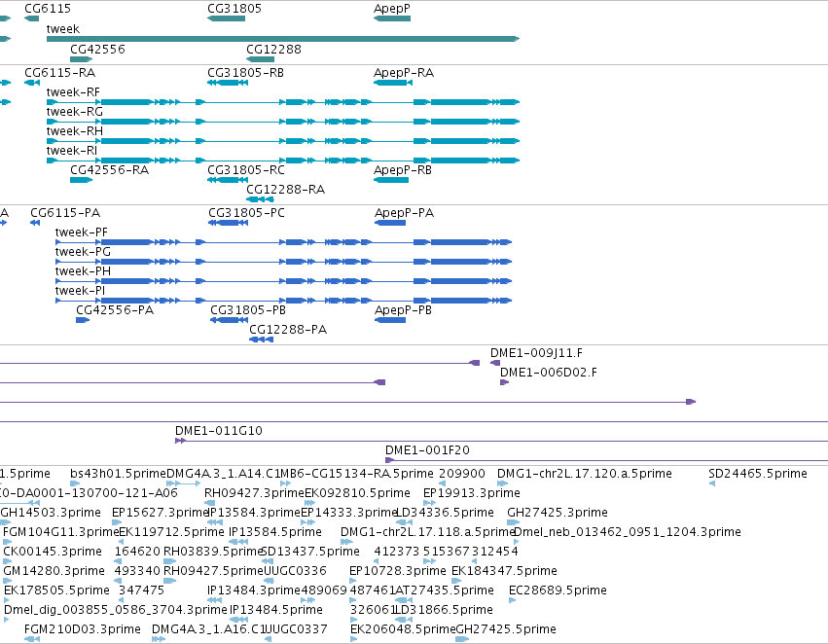Select the CG31805 gene feature
This screenshot has height=644, width=828.
point(226,18)
